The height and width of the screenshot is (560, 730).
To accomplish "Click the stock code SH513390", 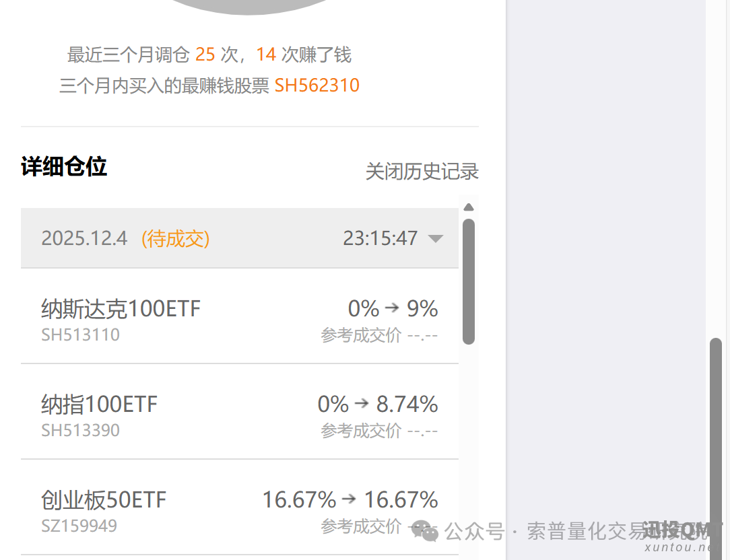I will pyautogui.click(x=81, y=430).
